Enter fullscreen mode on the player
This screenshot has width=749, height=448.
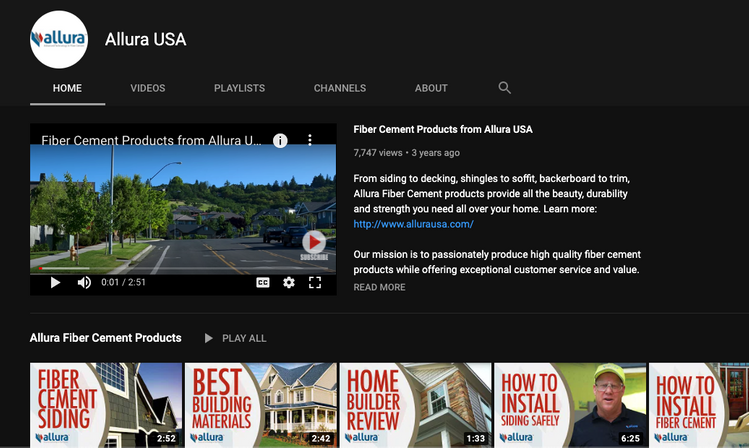[x=315, y=283]
